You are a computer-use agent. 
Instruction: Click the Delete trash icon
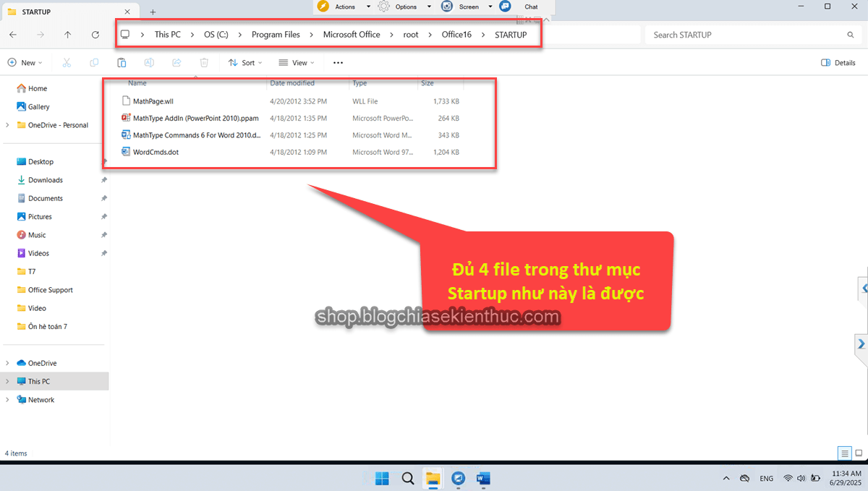pyautogui.click(x=204, y=63)
